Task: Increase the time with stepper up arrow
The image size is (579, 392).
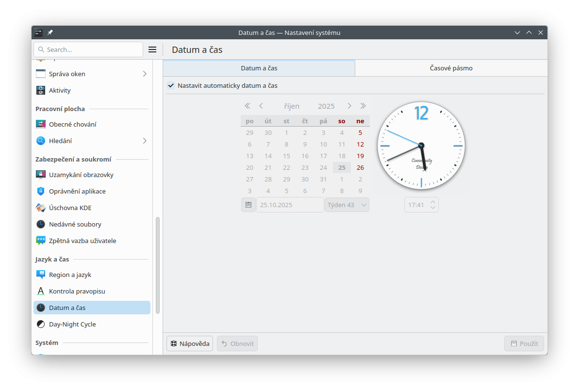Action: click(x=433, y=201)
